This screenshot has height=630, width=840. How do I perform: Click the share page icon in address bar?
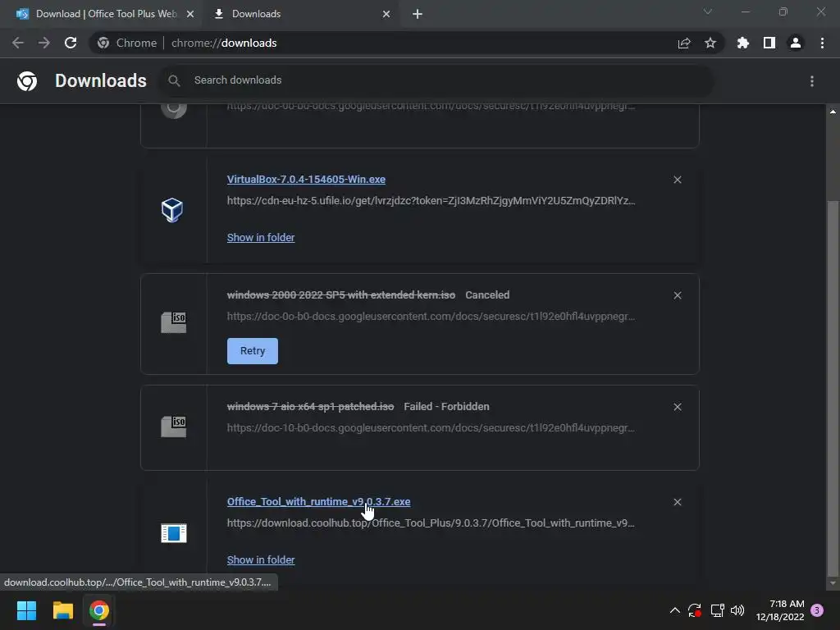(x=684, y=43)
